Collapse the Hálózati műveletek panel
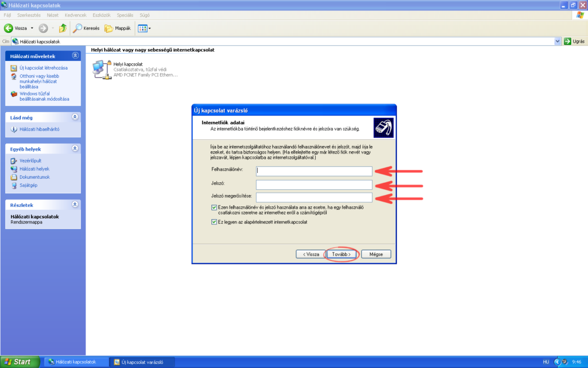Screen dimensions: 588x368 tap(75, 55)
